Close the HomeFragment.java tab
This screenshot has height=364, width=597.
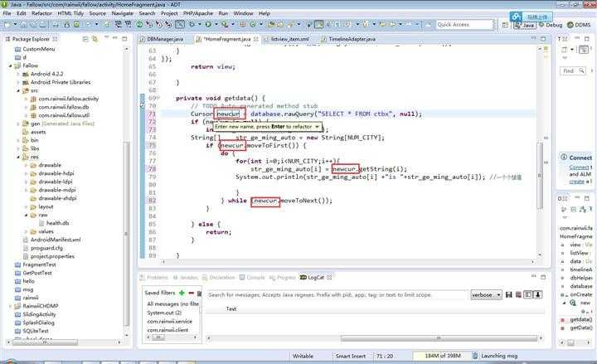tap(256, 39)
